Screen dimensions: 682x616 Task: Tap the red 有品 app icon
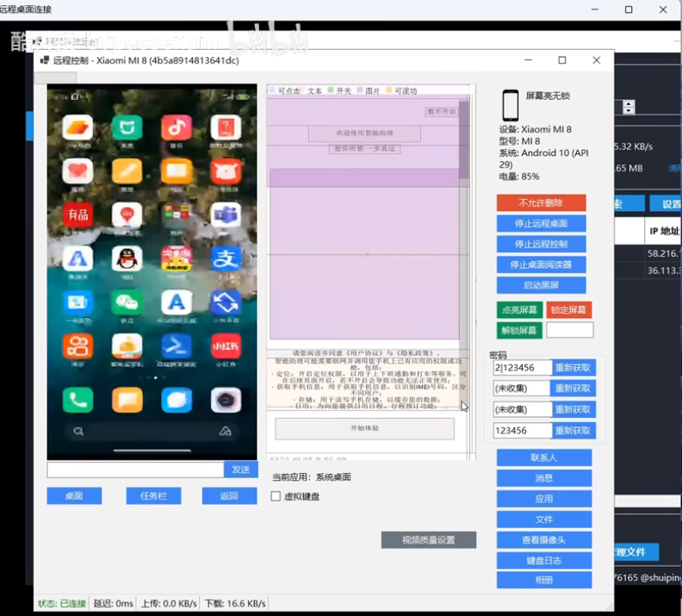point(77,214)
